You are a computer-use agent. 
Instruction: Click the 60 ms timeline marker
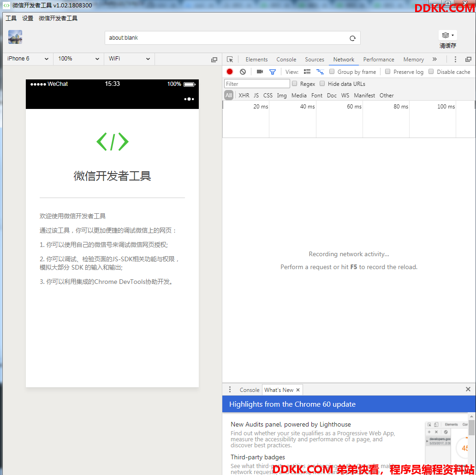coord(354,107)
